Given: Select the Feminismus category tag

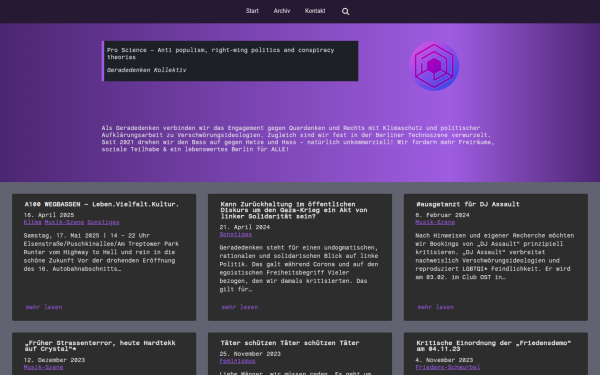Looking at the screenshot, I should click(237, 361).
